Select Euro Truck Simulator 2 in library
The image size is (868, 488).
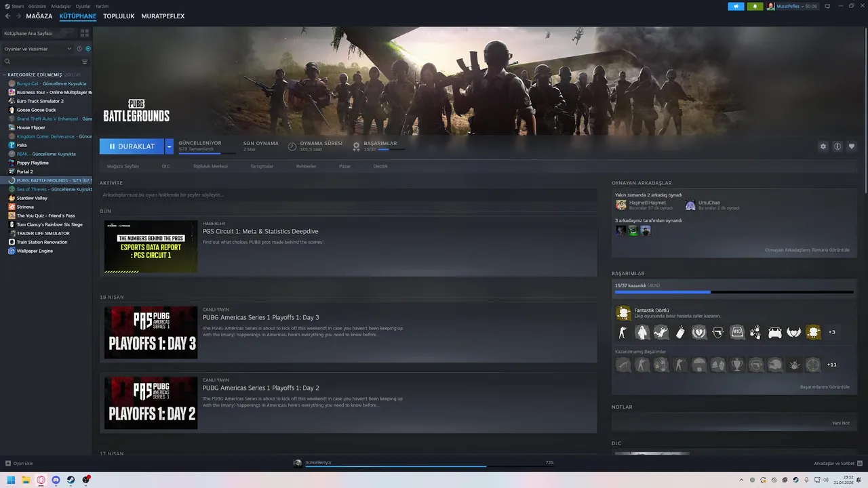pos(40,101)
